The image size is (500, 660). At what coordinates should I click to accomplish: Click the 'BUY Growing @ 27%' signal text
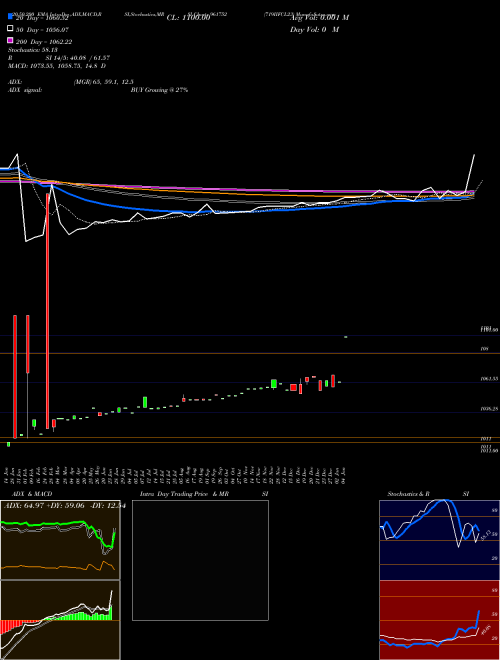[159, 90]
